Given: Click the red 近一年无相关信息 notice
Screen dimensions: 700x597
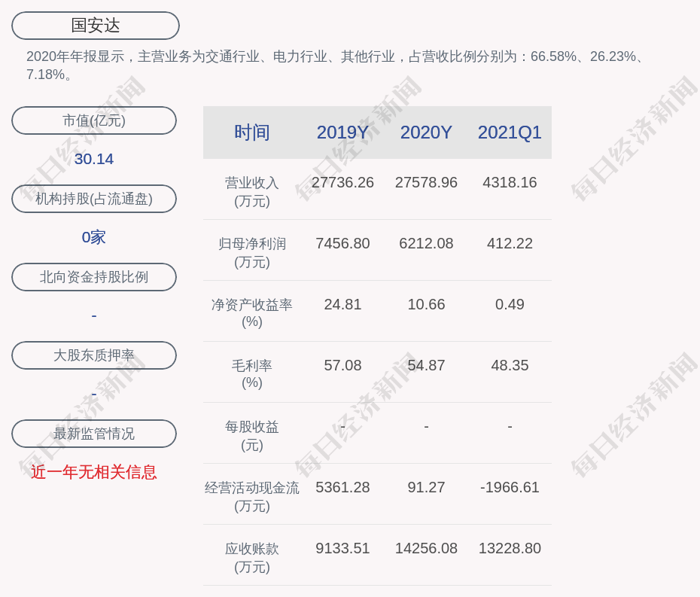Looking at the screenshot, I should [x=94, y=472].
